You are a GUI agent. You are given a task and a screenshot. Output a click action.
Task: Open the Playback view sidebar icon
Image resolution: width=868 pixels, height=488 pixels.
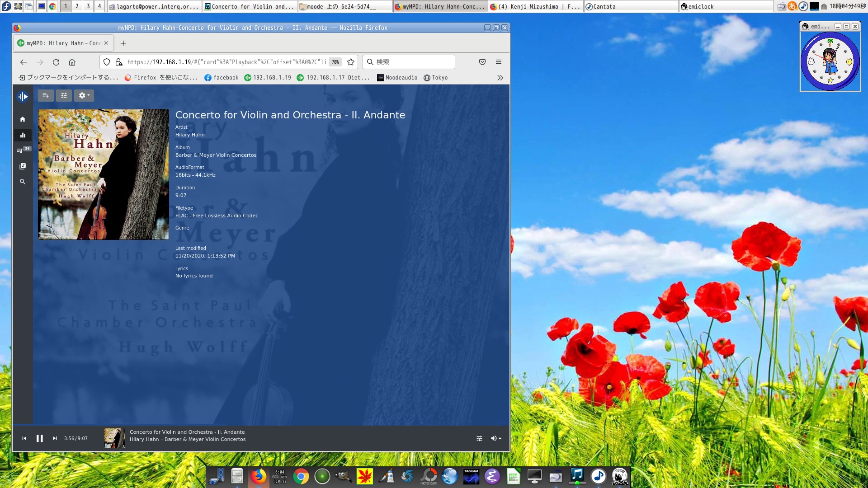pos(23,135)
